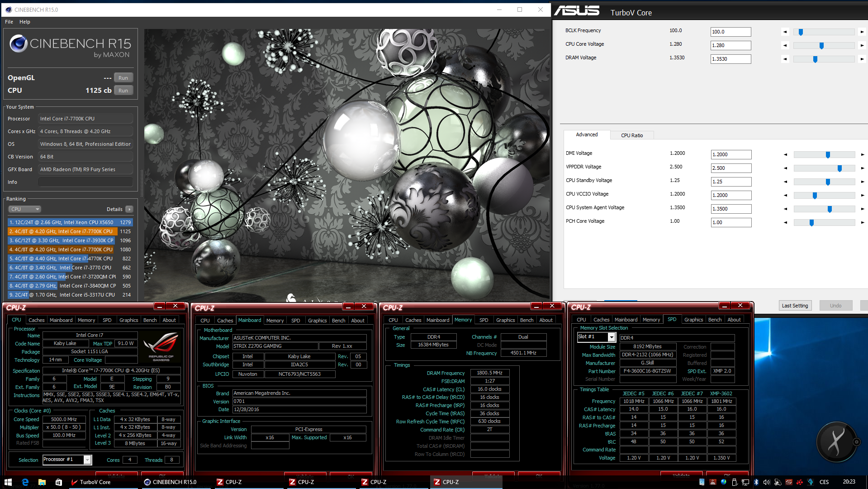868x489 pixels.
Task: Select Advanced tab in TurboV Core
Action: (x=587, y=134)
